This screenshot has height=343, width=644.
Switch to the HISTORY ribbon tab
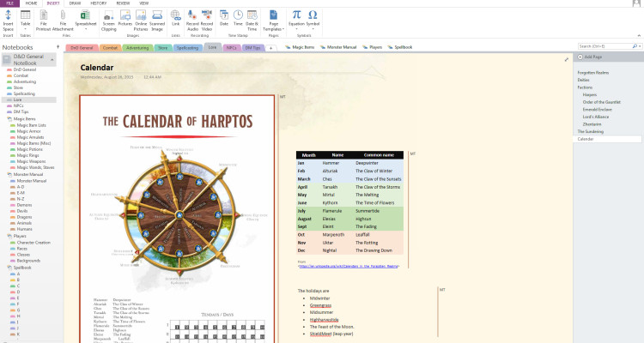tap(98, 3)
